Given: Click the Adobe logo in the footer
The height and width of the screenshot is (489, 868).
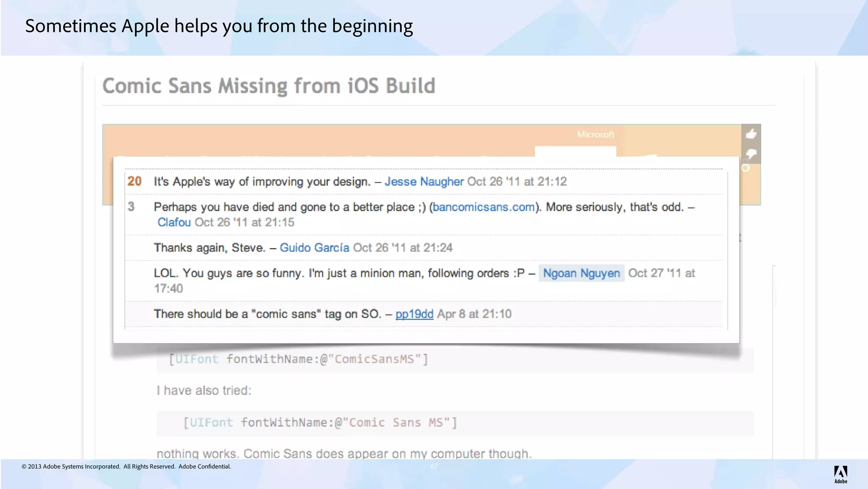Looking at the screenshot, I should pos(840,474).
